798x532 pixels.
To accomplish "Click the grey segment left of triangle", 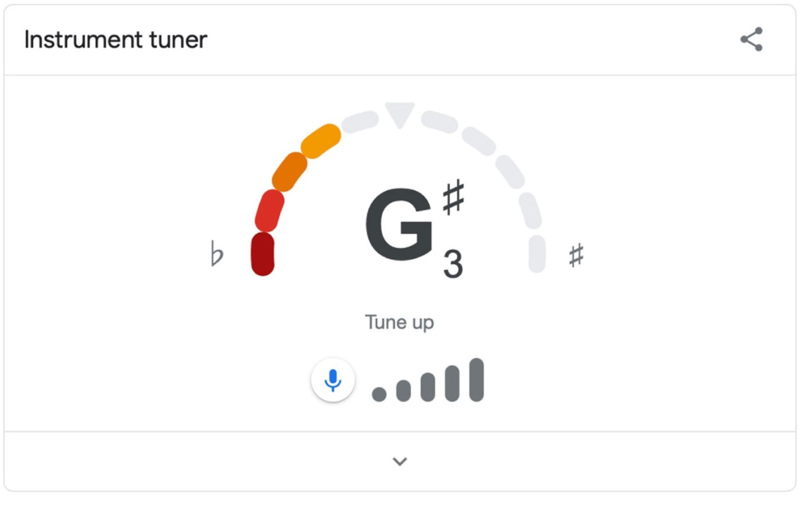I will click(x=360, y=122).
